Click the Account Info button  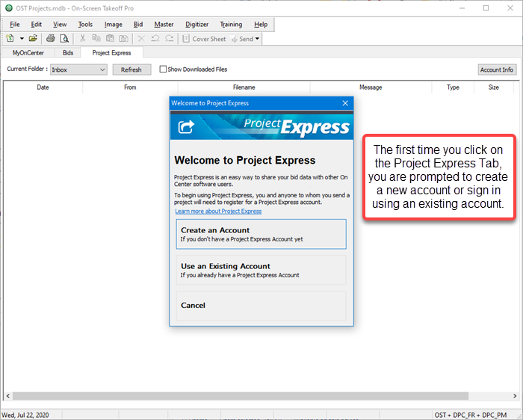pyautogui.click(x=497, y=70)
